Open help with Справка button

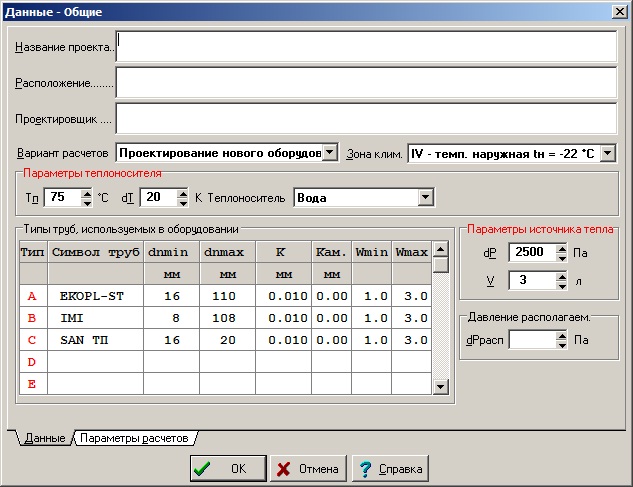point(390,468)
